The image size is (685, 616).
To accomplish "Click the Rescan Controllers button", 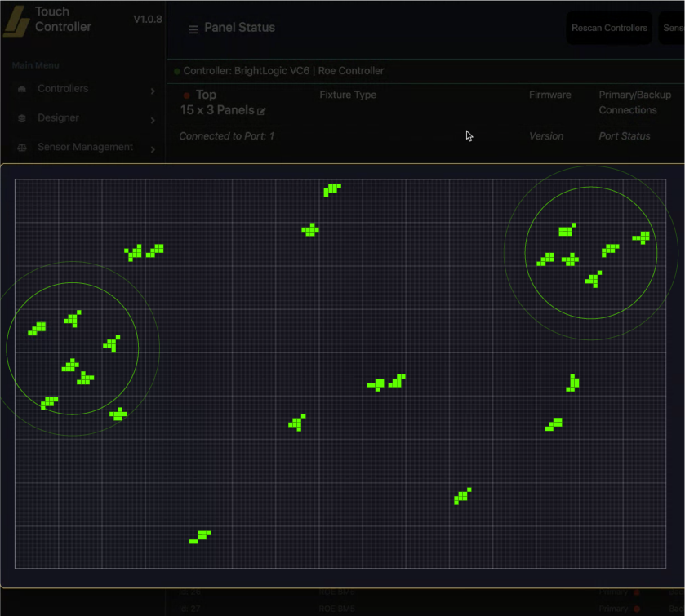I will (608, 27).
